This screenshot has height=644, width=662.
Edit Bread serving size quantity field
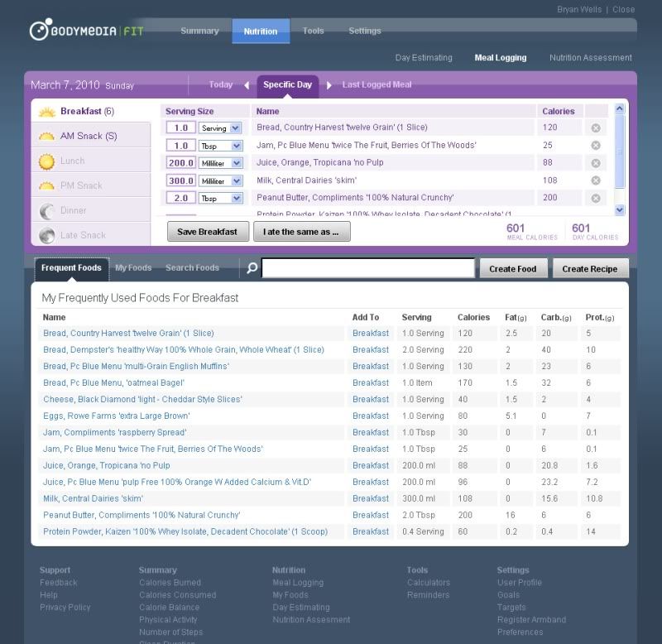tap(180, 127)
